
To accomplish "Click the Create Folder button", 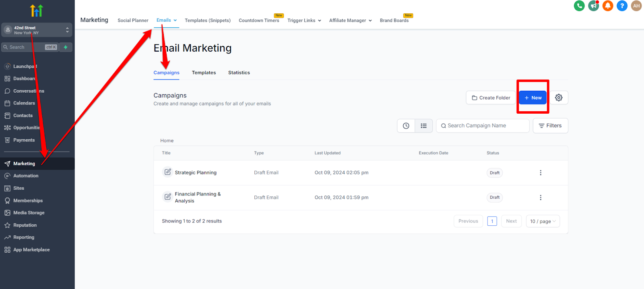I will click(491, 98).
